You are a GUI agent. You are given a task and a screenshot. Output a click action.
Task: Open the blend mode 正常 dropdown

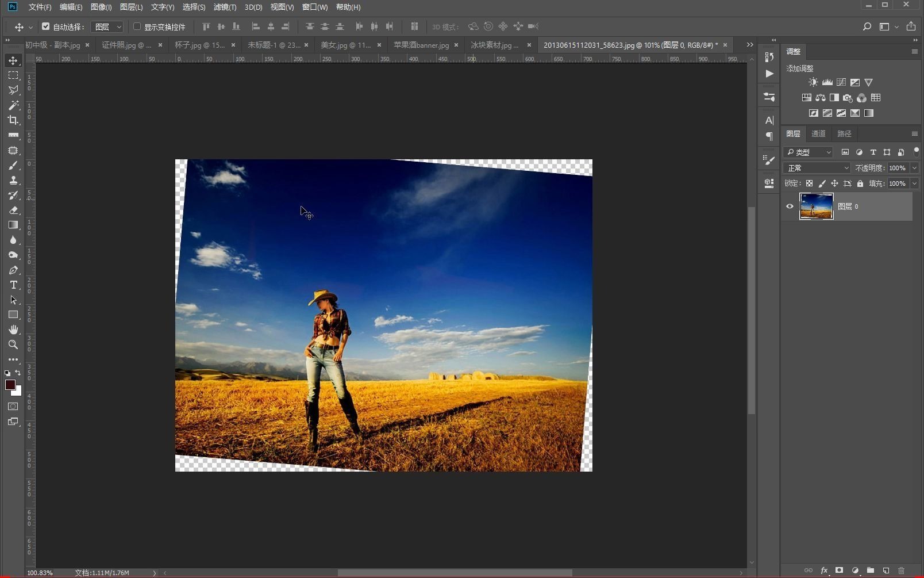coord(817,168)
